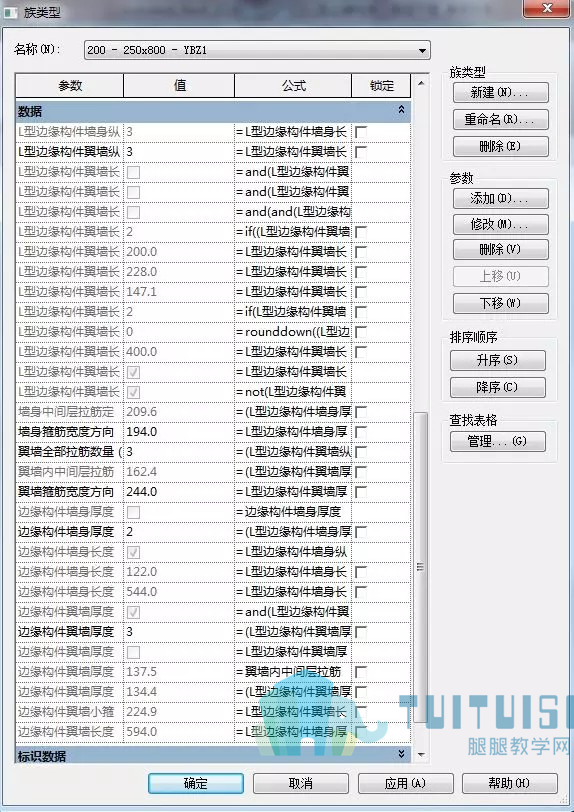Select the 边缘构件翼墙长度 parameter name
Screen dimensions: 574x812
click(x=69, y=732)
